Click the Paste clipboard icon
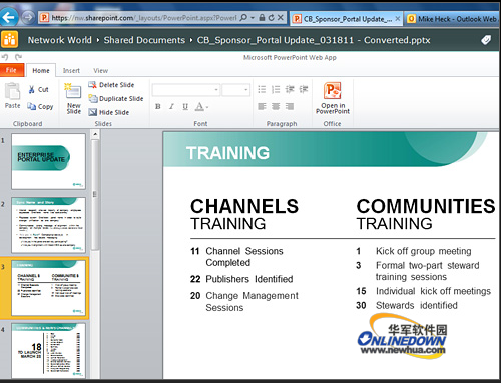This screenshot has height=383, width=501. (13, 91)
